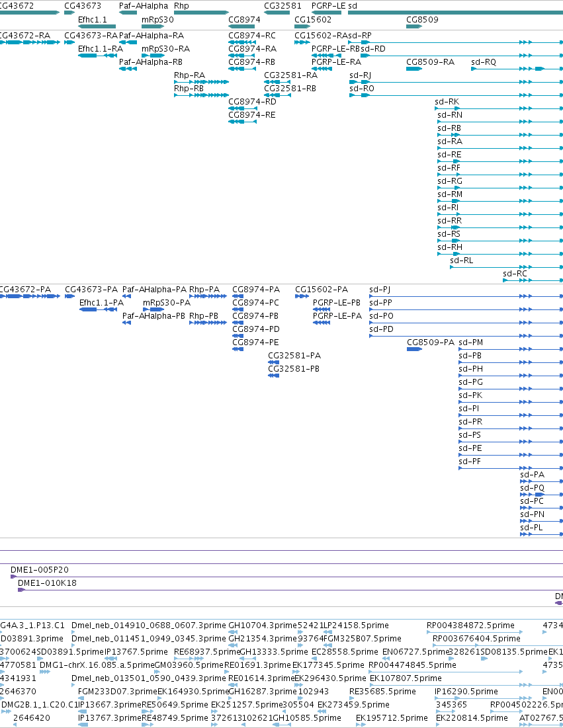
Task: Select protein sd-PF
Action: 470,462
